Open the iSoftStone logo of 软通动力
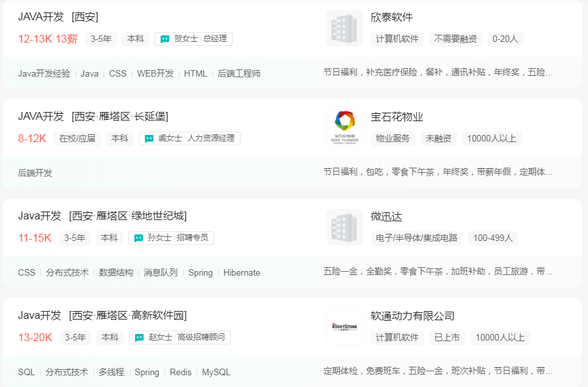This screenshot has height=387, width=588. 345,326
